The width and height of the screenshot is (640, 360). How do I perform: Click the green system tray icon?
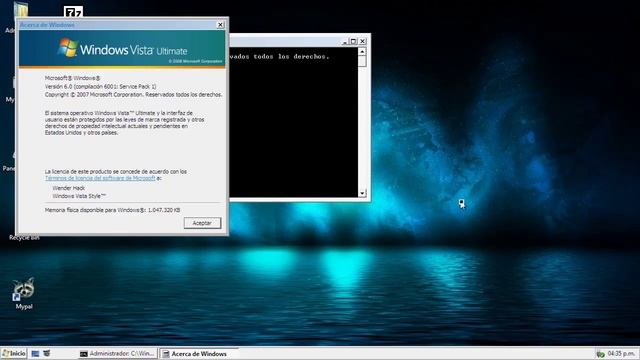tap(600, 354)
